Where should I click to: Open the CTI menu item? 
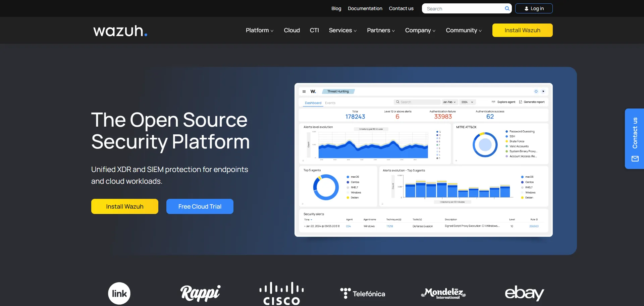(314, 30)
